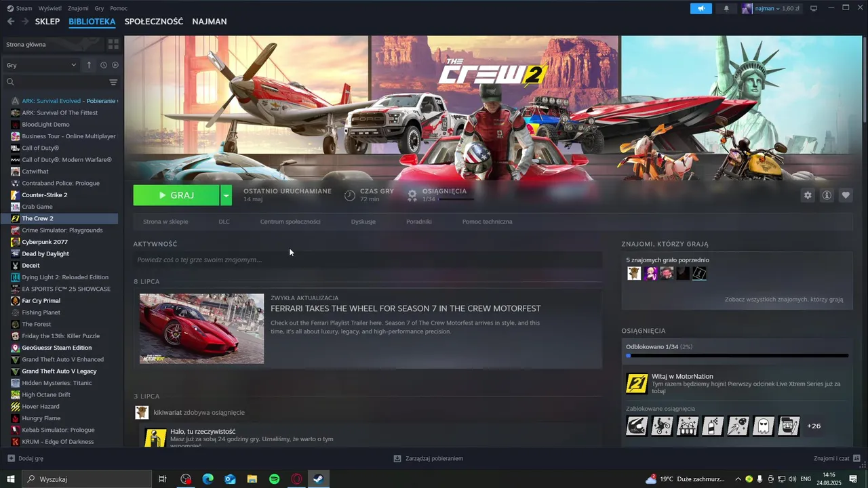Open the first friend avatar who played
868x488 pixels.
(634, 273)
